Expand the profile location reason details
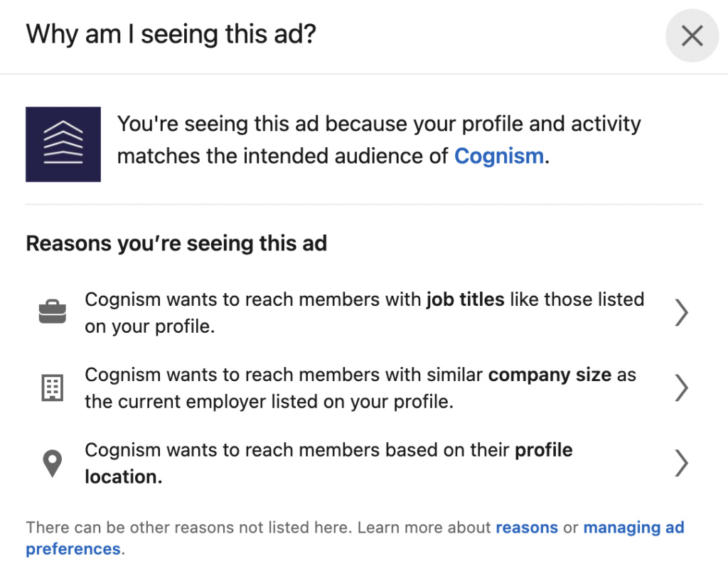The height and width of the screenshot is (576, 728). click(681, 463)
